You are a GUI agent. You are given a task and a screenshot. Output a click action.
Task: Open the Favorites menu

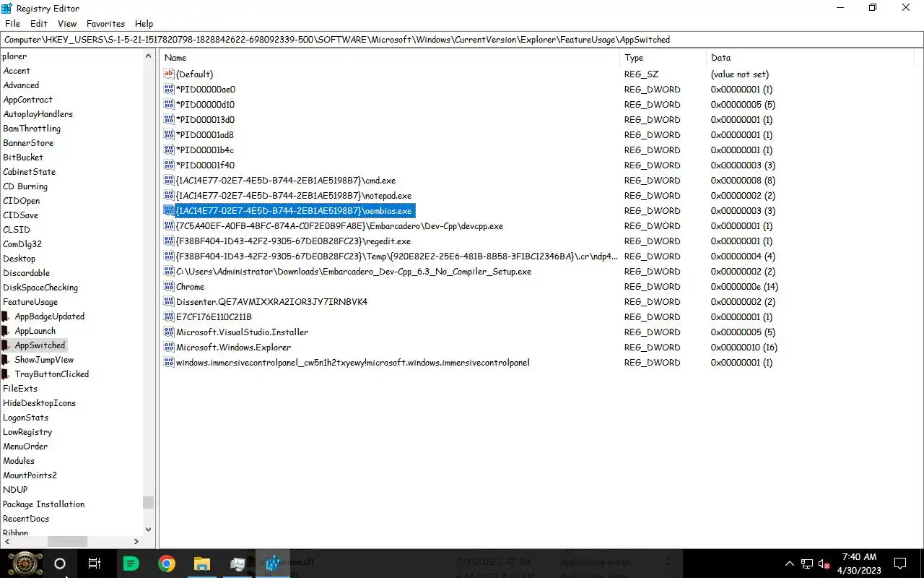[x=105, y=24]
